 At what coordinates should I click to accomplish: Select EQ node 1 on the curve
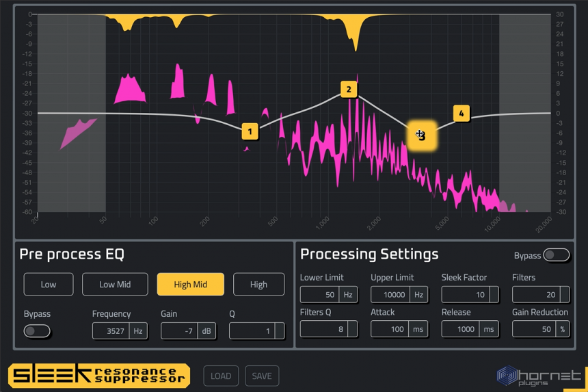coord(250,131)
